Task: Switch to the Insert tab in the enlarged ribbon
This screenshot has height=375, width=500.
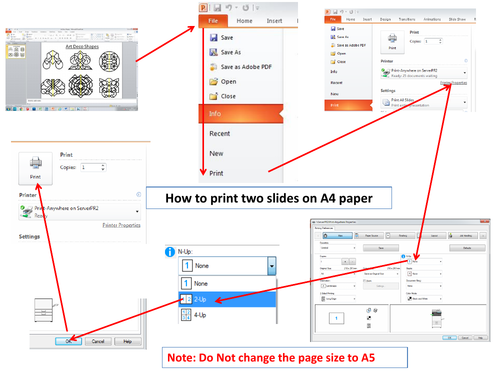Action: [274, 21]
